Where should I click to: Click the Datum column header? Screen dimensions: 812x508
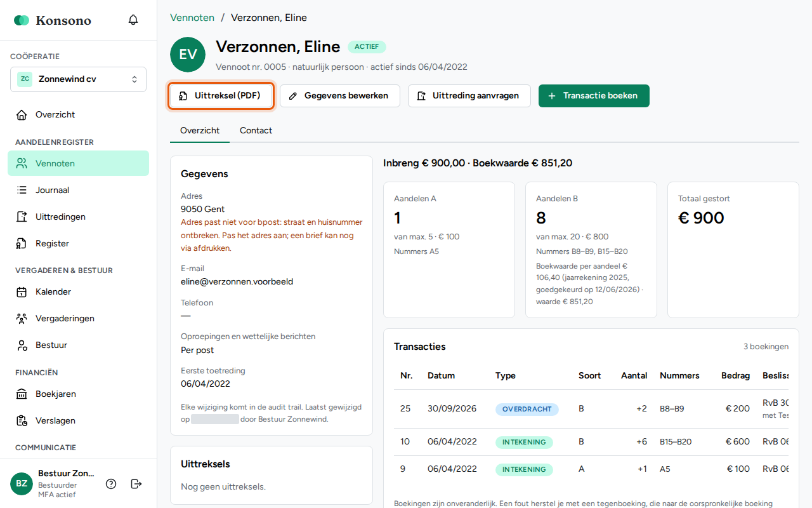[x=441, y=375]
